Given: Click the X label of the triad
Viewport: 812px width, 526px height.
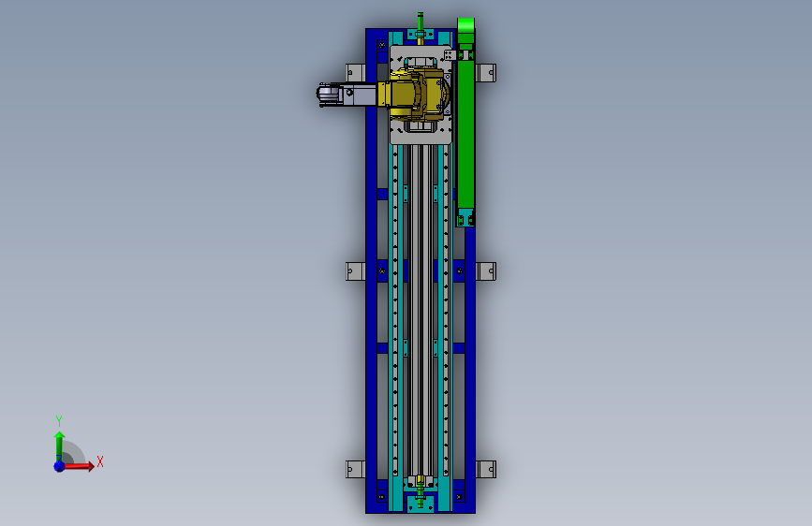Looking at the screenshot, I should [100, 461].
